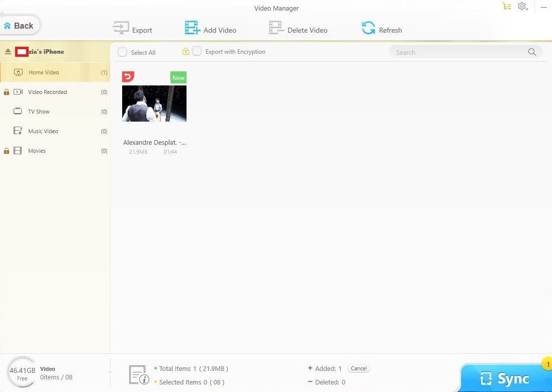Open the Movies category

click(55, 151)
